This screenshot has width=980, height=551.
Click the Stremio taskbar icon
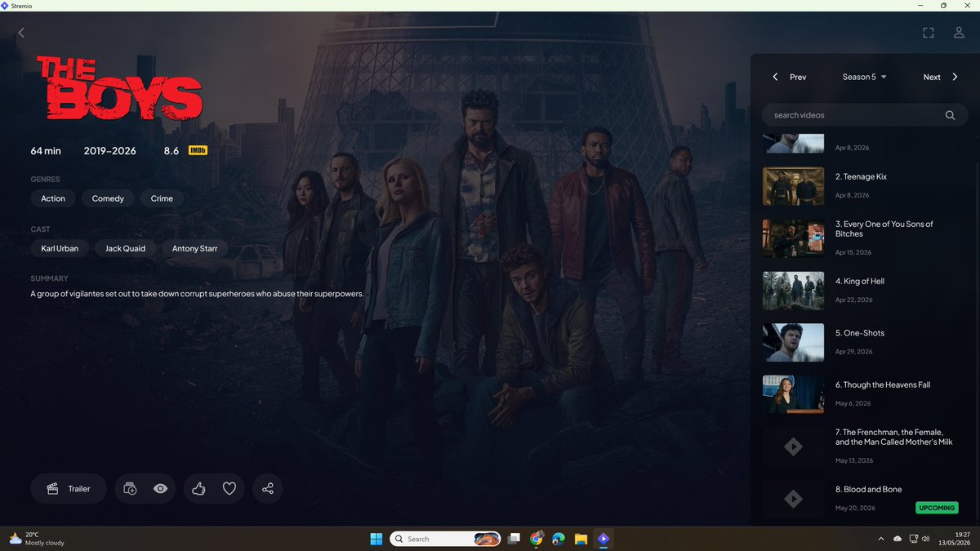click(x=603, y=539)
